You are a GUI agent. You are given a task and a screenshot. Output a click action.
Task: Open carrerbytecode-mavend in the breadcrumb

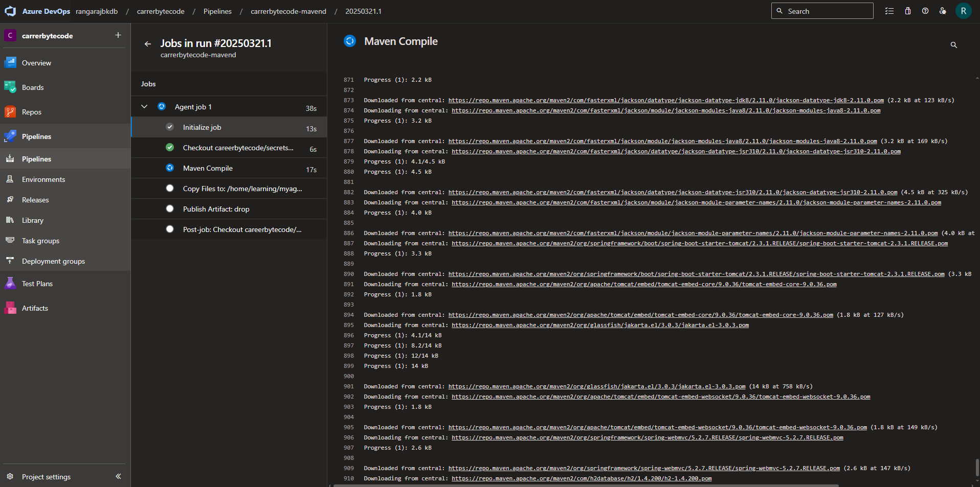tap(288, 11)
